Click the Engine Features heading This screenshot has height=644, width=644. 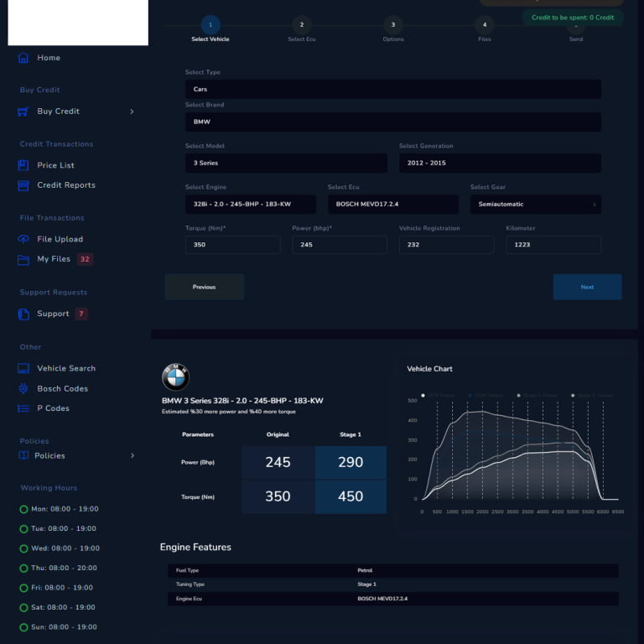coord(195,547)
